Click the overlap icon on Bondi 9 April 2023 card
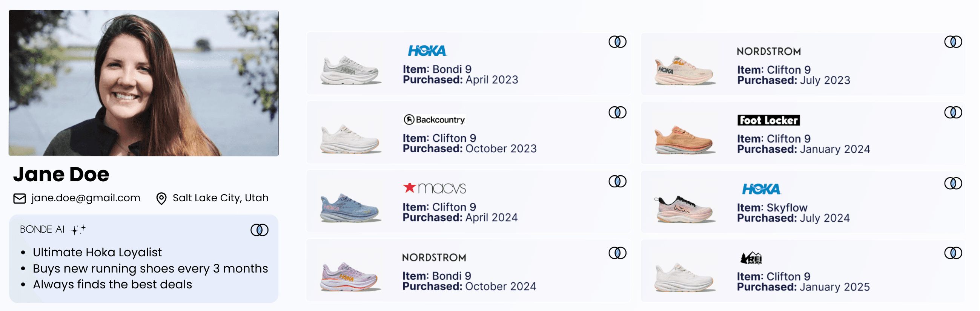This screenshot has width=980, height=311. point(617,41)
